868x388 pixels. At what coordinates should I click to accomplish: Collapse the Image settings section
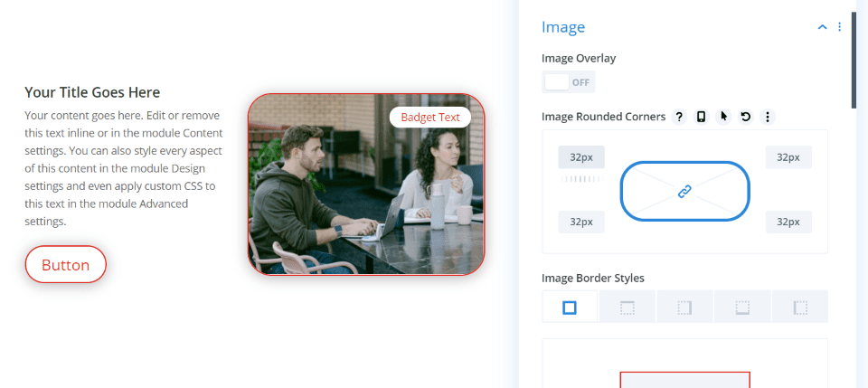(822, 27)
